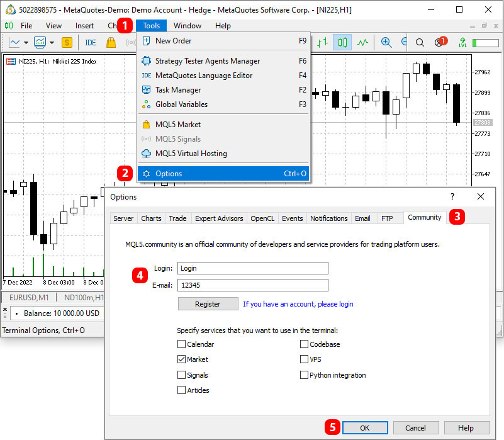Click the indicators chart toolbar icon
The image size is (504, 440).
(x=40, y=42)
